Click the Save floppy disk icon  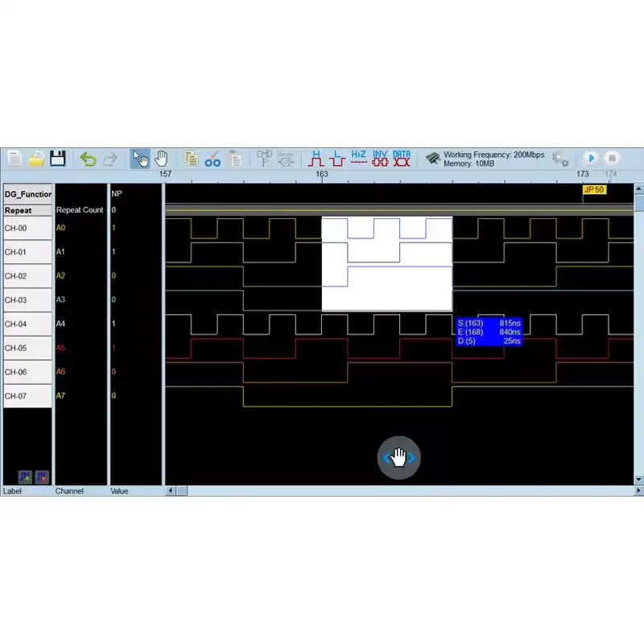57,159
